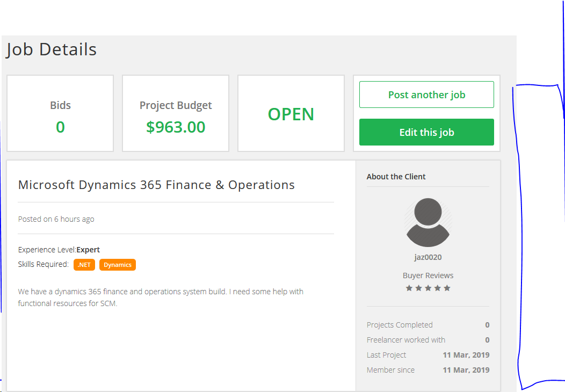Select the .NET skill tag

[84, 265]
